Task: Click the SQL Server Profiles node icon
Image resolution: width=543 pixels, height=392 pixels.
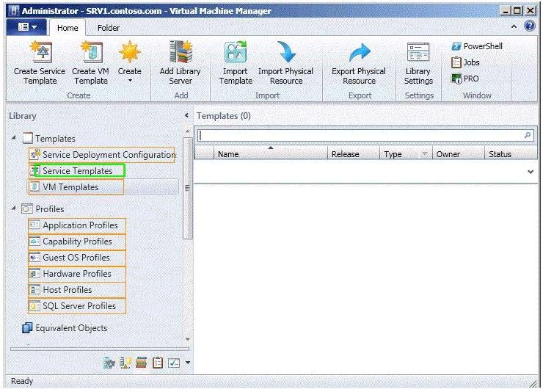Action: (34, 306)
